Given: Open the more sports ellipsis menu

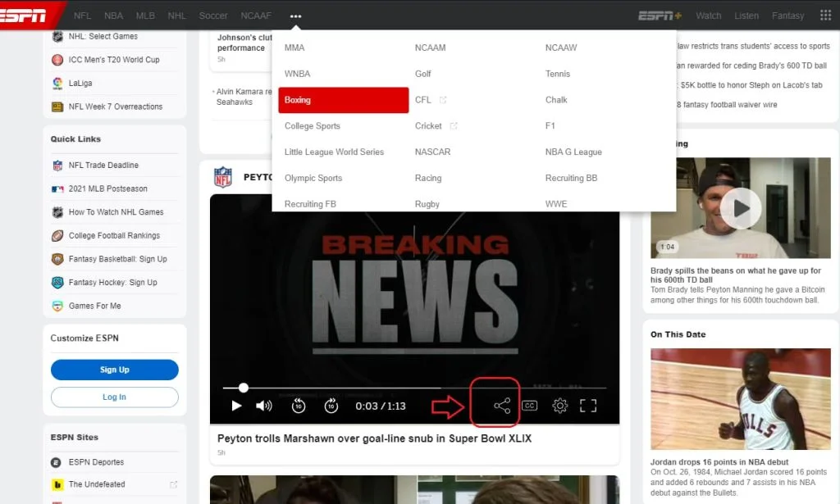Looking at the screenshot, I should [x=295, y=16].
